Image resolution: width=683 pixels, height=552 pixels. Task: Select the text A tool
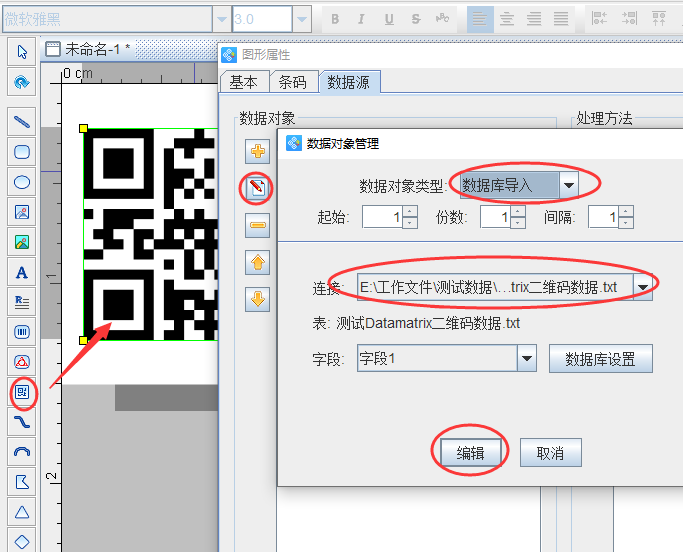tap(22, 272)
